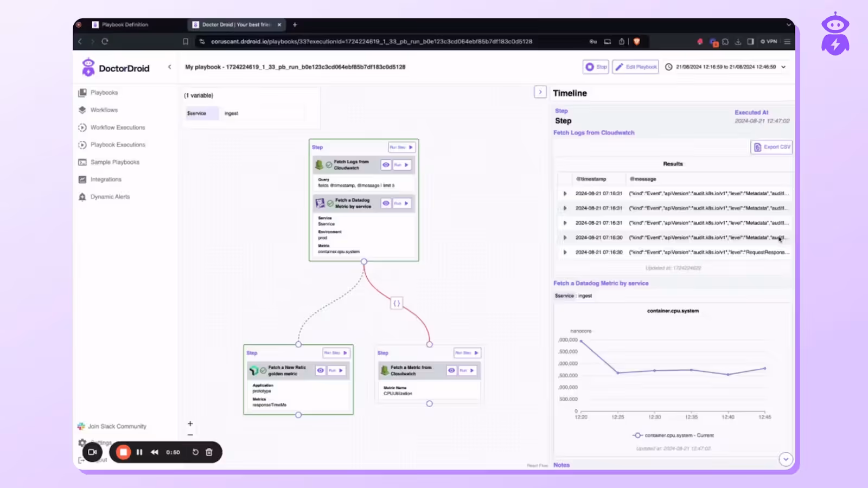This screenshot has height=488, width=868.
Task: Reload the browser page
Action: 105,41
